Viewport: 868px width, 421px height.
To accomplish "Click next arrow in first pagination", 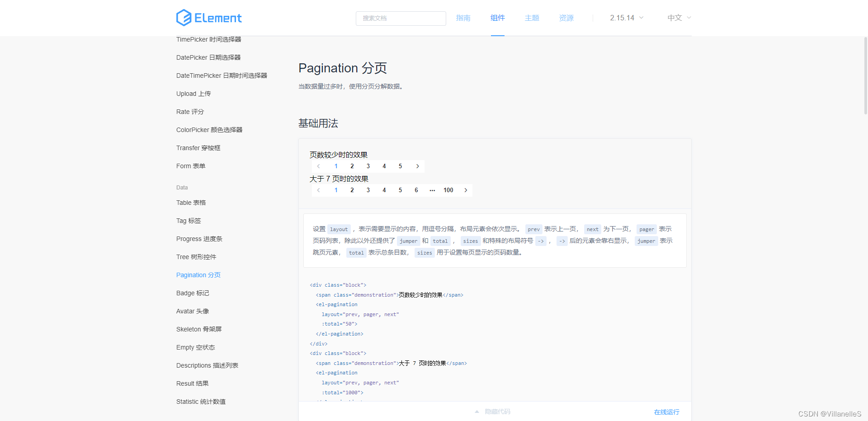I will tap(418, 166).
